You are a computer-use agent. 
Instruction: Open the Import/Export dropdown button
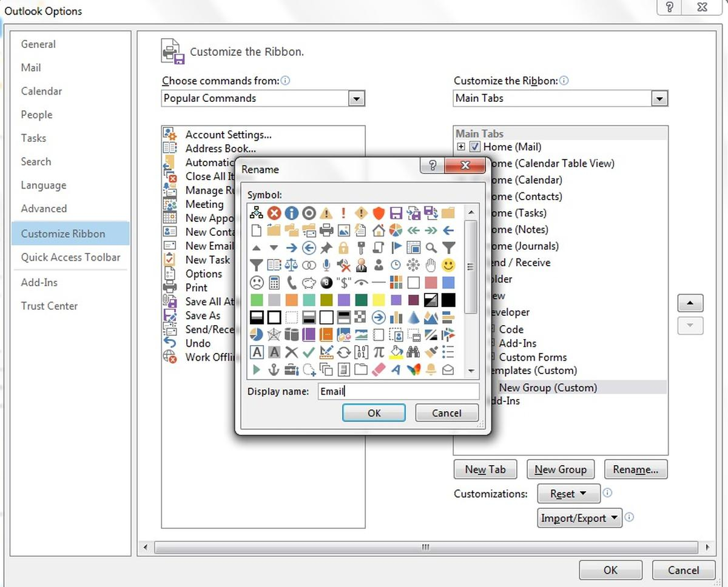point(579,518)
